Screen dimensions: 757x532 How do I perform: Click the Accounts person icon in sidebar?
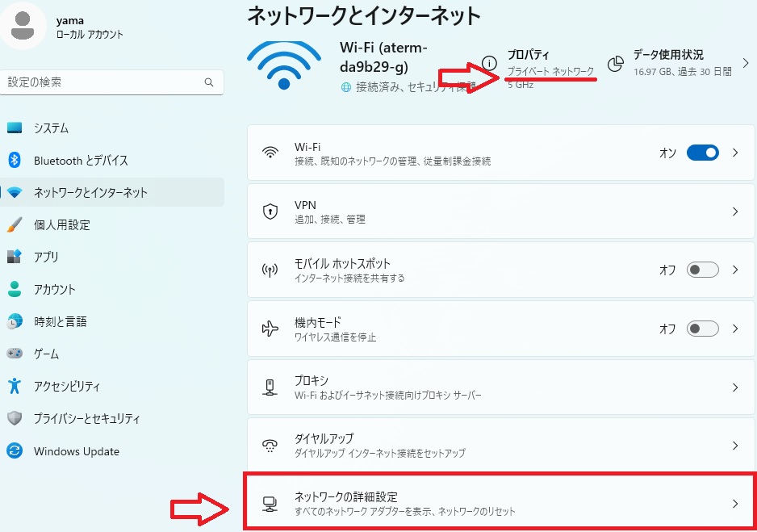15,289
